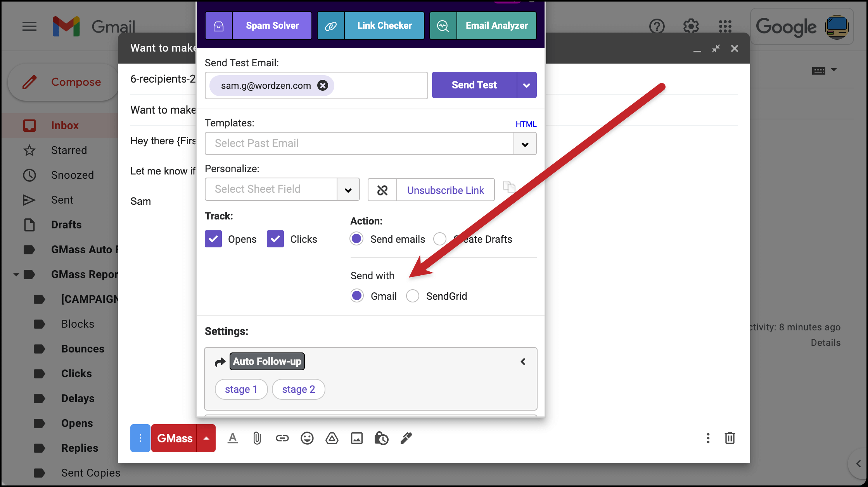Open the Link Checker tool

(x=384, y=26)
